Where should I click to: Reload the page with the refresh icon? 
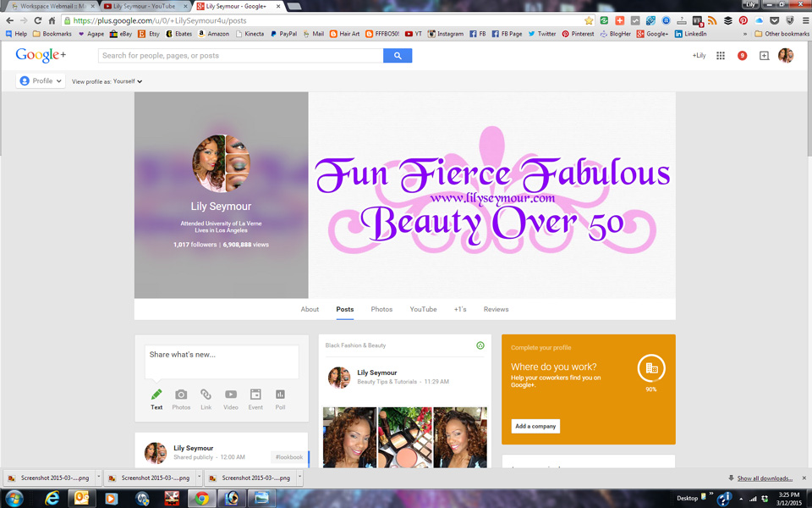38,20
